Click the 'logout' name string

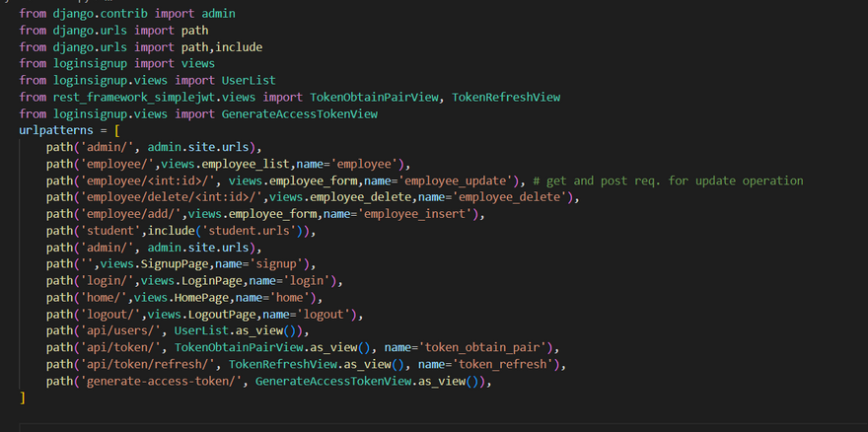[325, 316]
